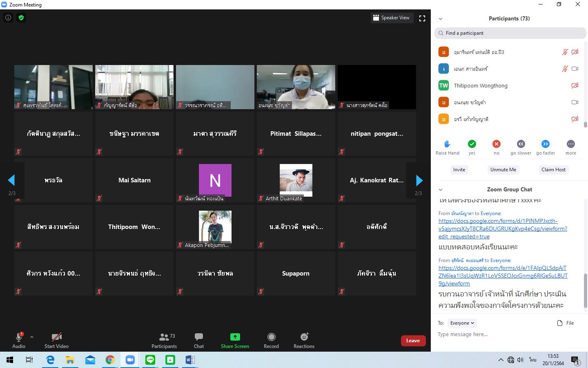
Task: Leave the meeting
Action: (413, 341)
